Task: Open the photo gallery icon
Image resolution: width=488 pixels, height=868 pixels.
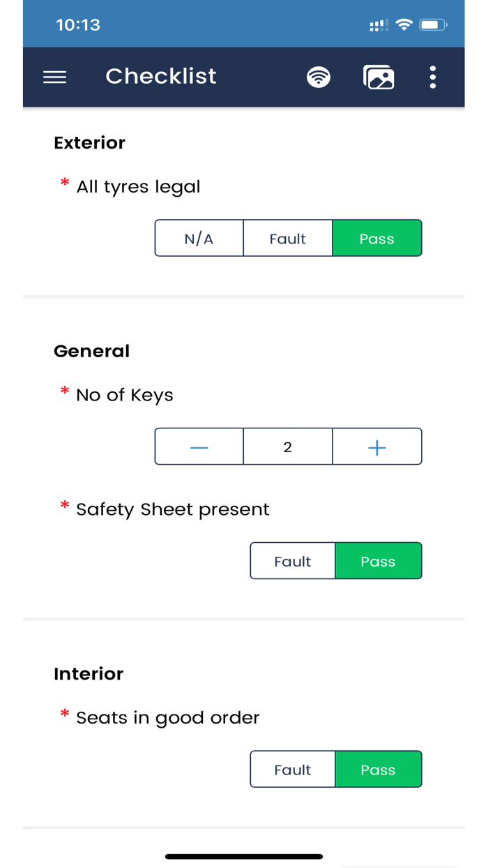Action: coord(379,77)
